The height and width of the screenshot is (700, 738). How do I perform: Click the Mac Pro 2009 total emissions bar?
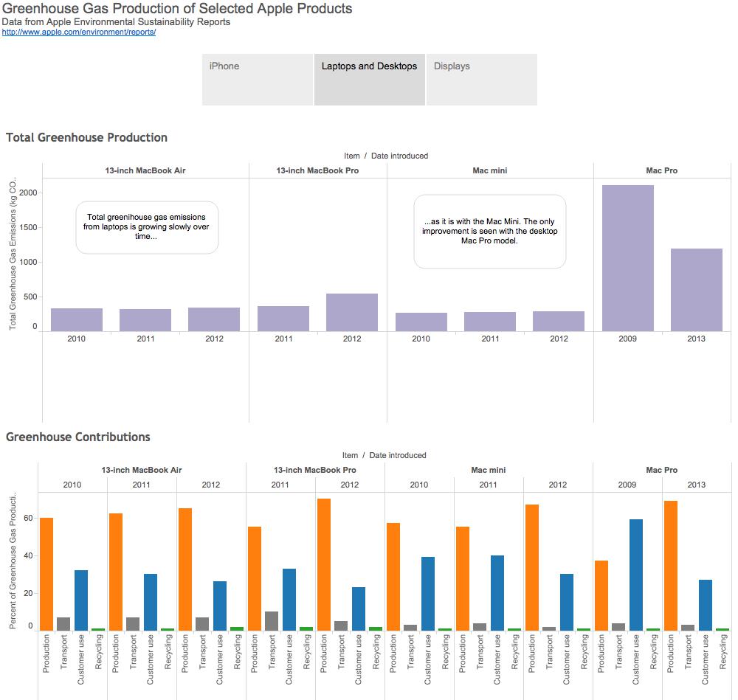pos(627,258)
